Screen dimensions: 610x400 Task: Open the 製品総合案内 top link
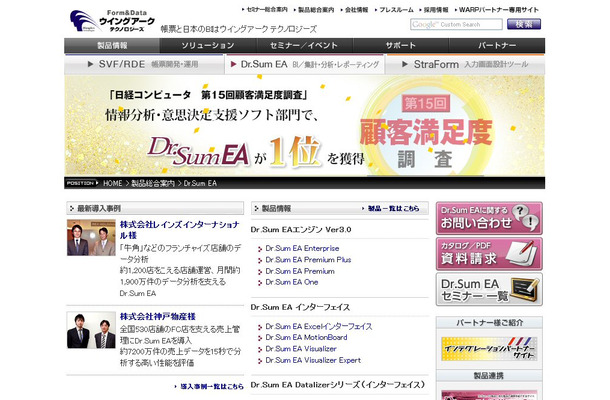pos(316,10)
